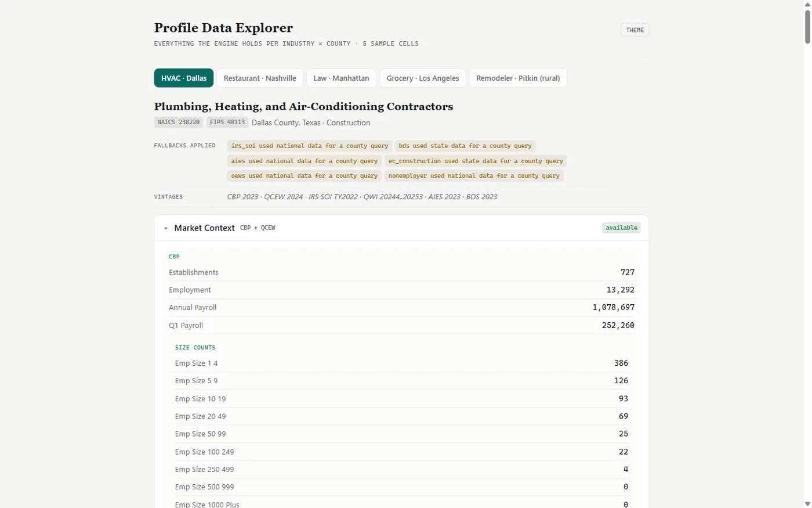Click the Emp Size 1 4 label
The height and width of the screenshot is (508, 812).
[196, 363]
